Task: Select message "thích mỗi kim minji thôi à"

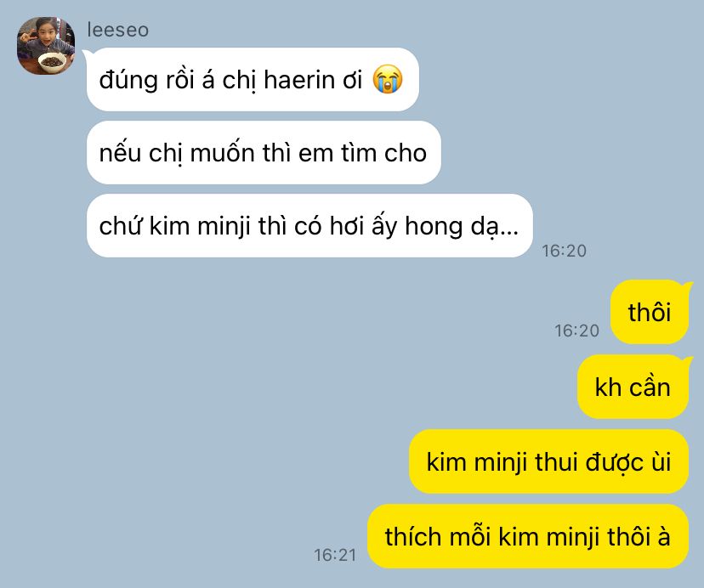Action: 528,536
